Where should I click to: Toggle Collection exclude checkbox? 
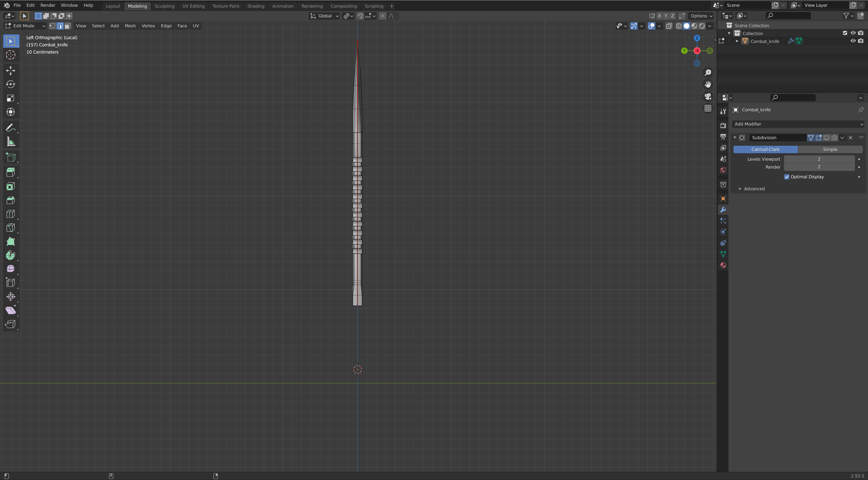pos(845,33)
